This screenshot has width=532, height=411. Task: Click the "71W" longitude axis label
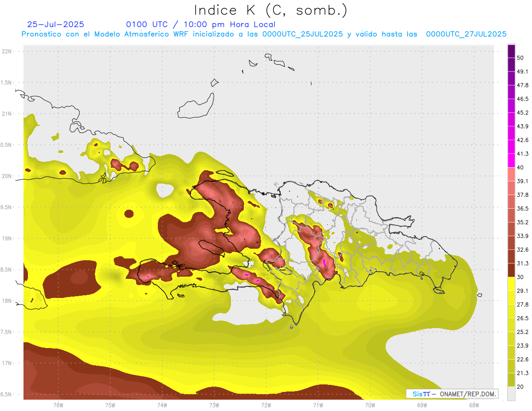(318, 405)
